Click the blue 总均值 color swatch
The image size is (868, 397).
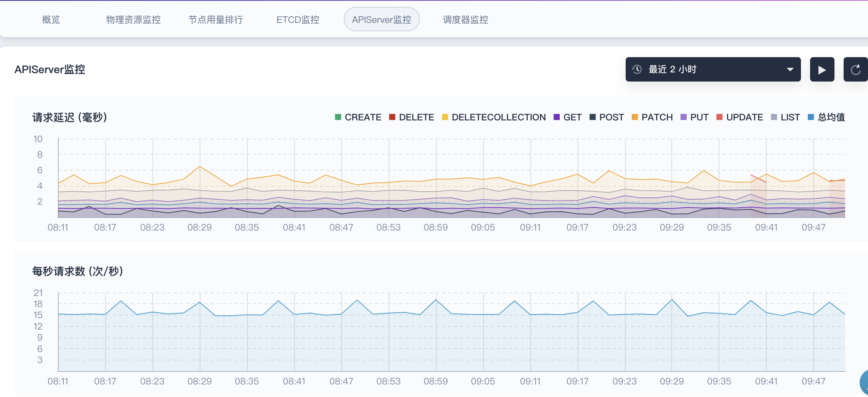click(811, 117)
